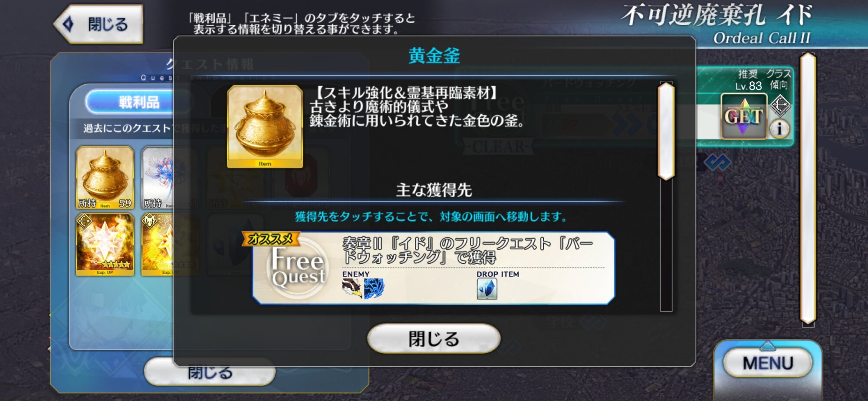Tap the blue crystal drop item icon

(x=487, y=289)
